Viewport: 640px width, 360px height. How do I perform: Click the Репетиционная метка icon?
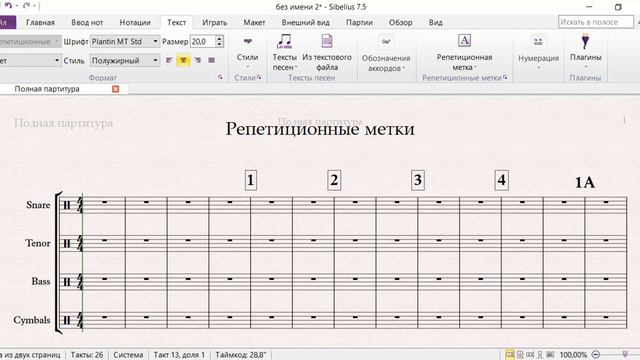[x=464, y=41]
